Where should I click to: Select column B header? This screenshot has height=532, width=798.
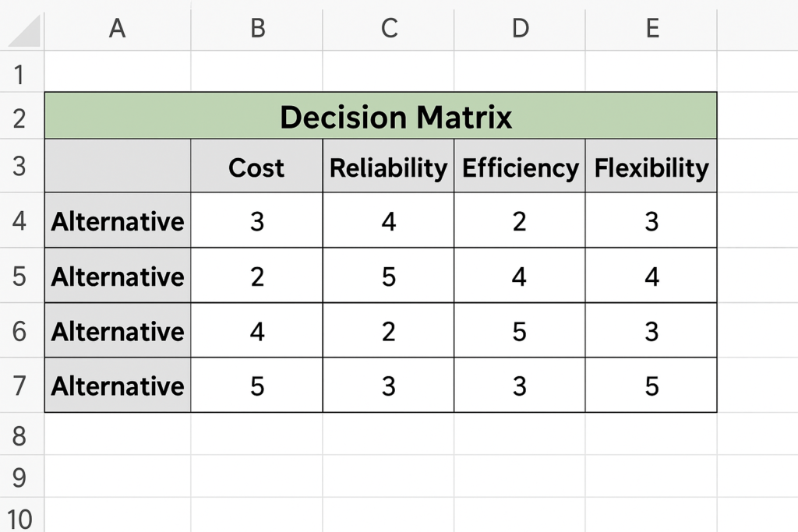257,29
